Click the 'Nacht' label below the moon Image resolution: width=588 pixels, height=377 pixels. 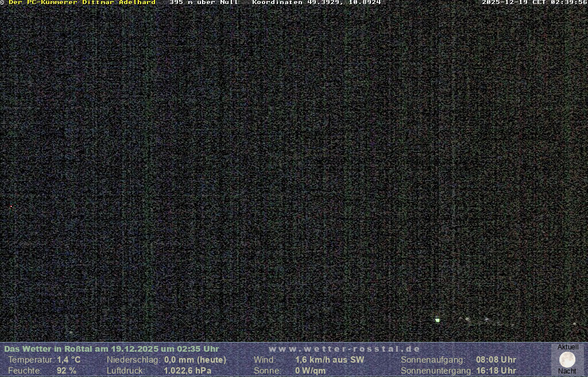point(567,371)
